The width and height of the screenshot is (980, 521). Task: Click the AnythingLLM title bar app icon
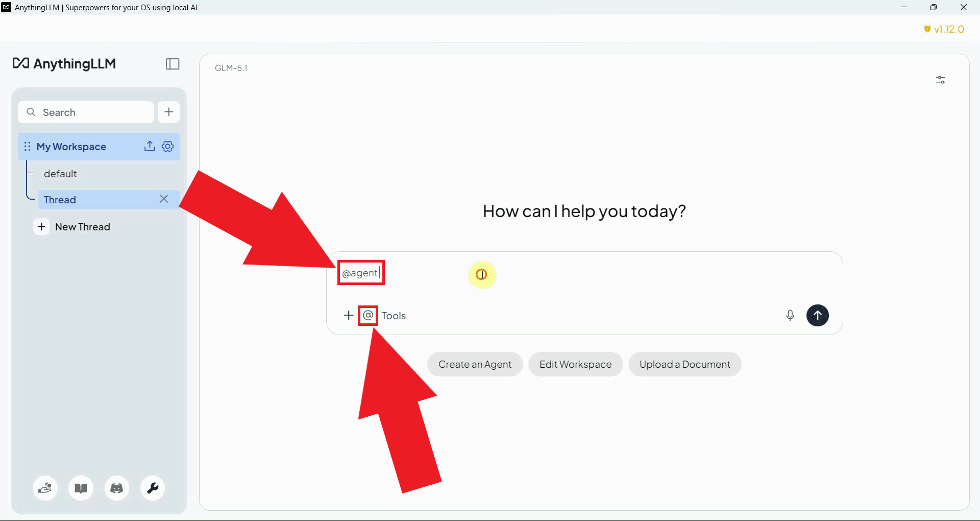click(x=6, y=7)
